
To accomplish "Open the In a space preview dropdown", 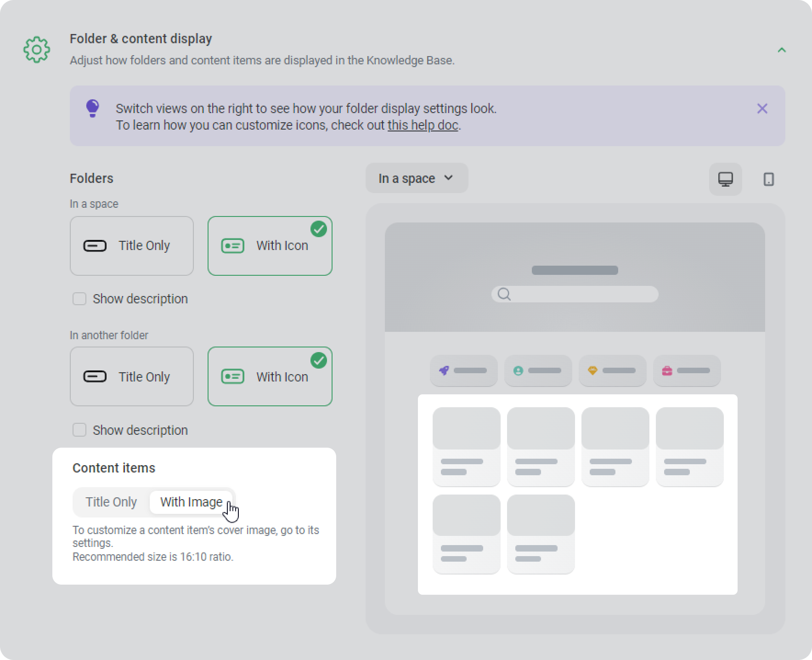I will (417, 178).
